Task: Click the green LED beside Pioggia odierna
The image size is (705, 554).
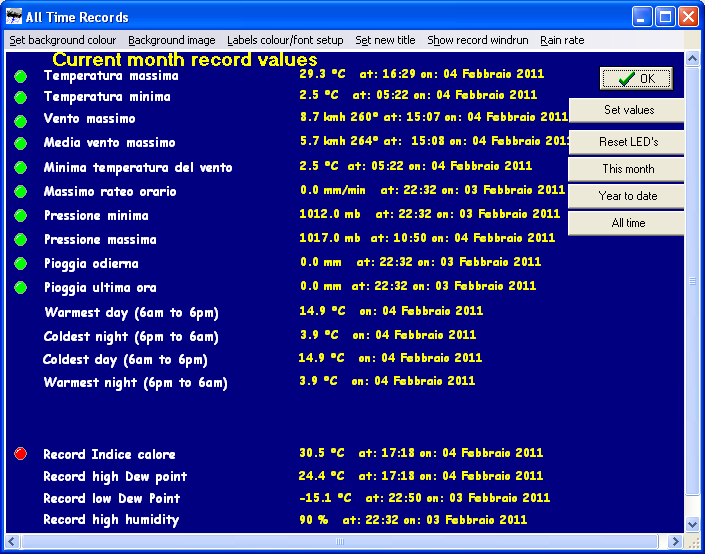Action: pyautogui.click(x=20, y=264)
